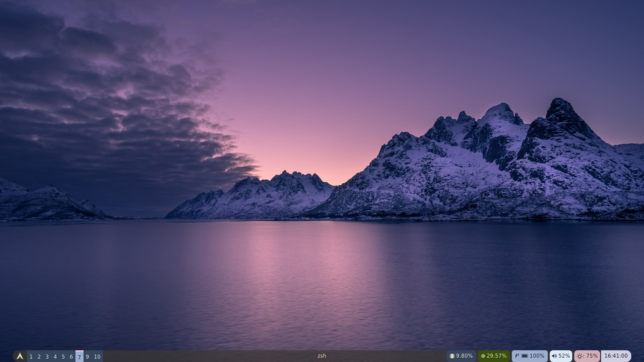The width and height of the screenshot is (644, 362).
Task: Select workspace 5 in the bar
Action: point(63,357)
